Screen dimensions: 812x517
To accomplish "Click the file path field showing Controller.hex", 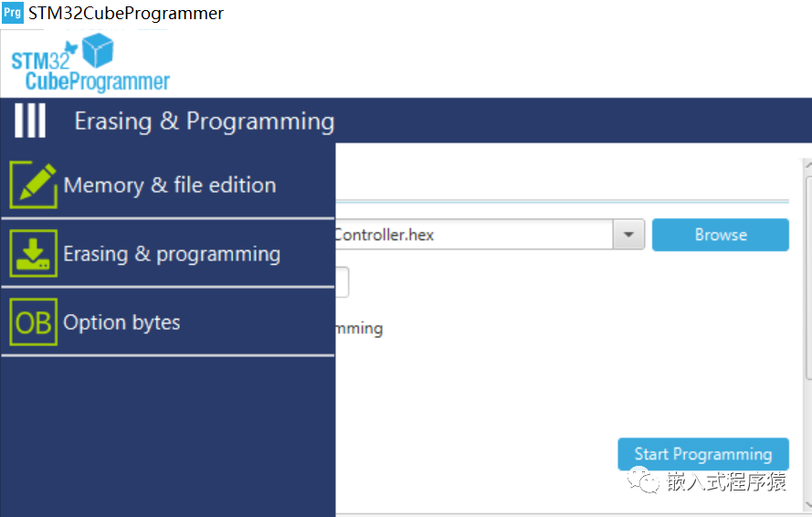I will click(x=474, y=235).
